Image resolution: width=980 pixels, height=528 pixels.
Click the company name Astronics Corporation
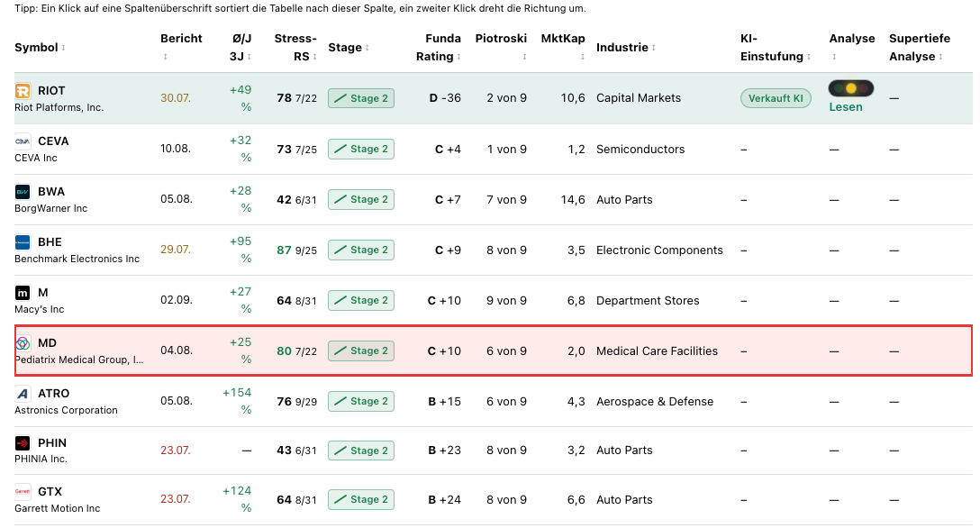coord(67,410)
